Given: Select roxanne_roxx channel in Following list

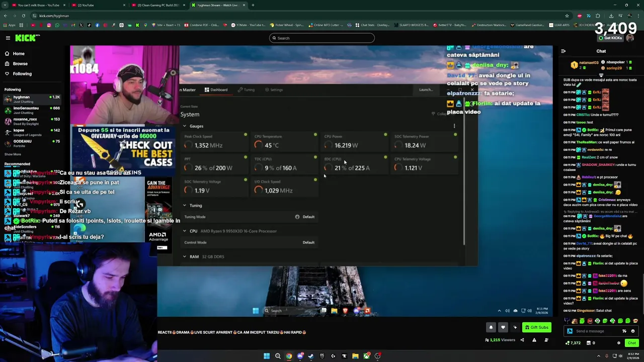Looking at the screenshot, I should 32,121.
